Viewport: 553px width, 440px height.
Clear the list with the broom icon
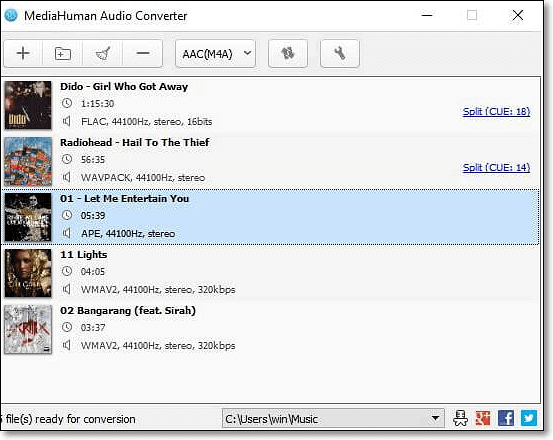(103, 53)
